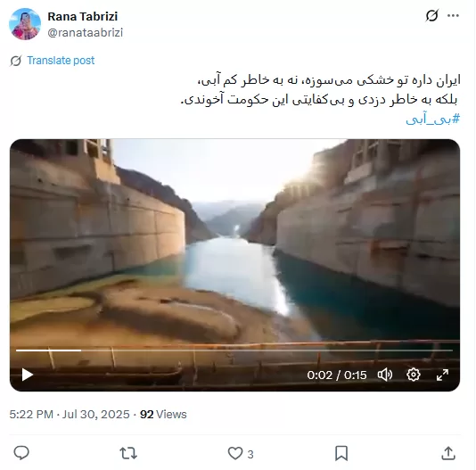Viewport: 476px width, 470px height.
Task: Seek on the video progress bar
Action: (x=234, y=350)
